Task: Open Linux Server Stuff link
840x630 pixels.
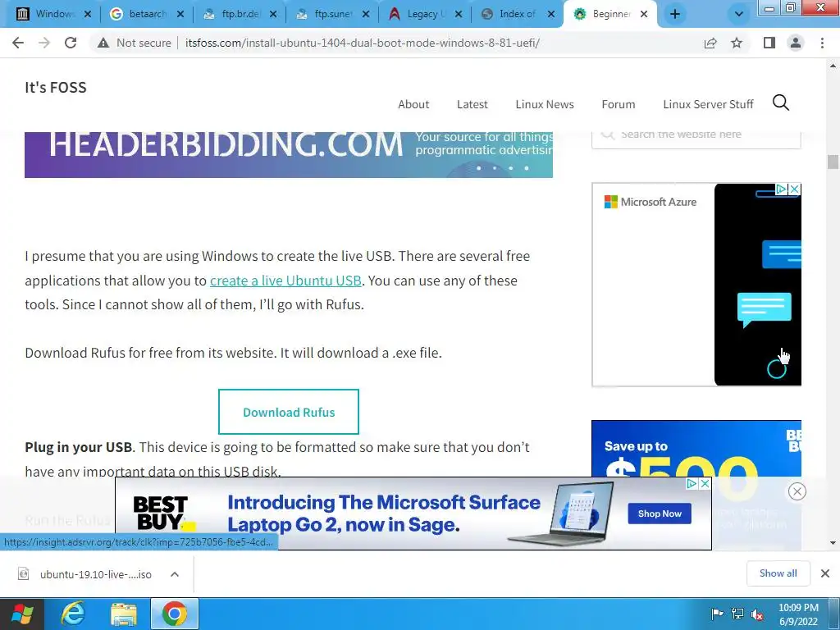Action: [x=708, y=104]
